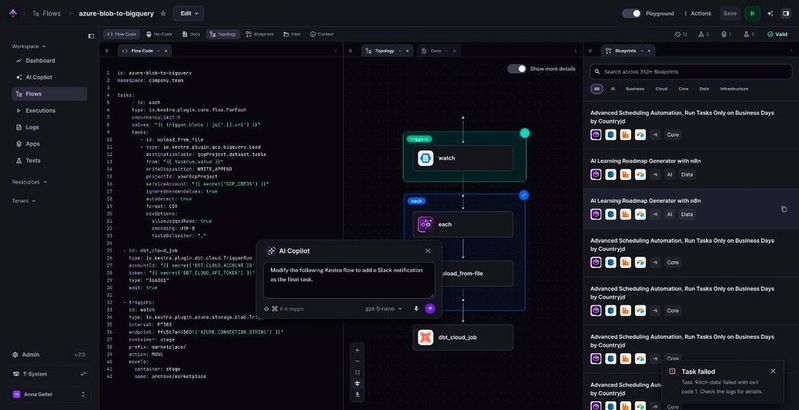Click blue collapse badge on each group
Viewport: 799px width, 410px height.
(x=524, y=195)
